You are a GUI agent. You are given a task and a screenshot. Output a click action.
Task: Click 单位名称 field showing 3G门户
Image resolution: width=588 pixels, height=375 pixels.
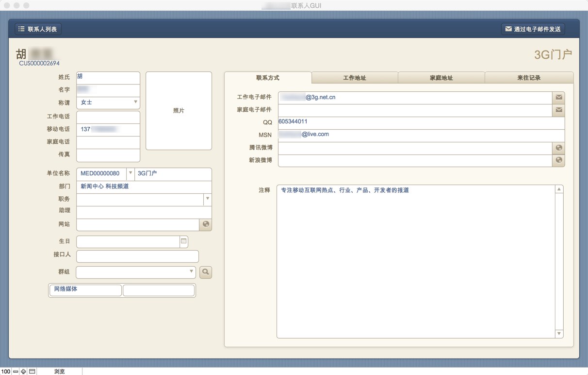pyautogui.click(x=173, y=174)
